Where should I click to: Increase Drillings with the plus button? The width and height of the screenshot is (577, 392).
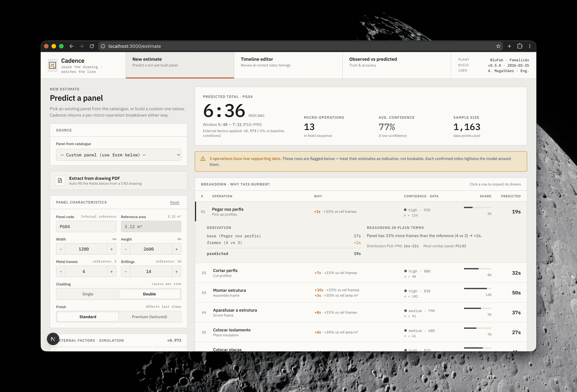pyautogui.click(x=176, y=271)
